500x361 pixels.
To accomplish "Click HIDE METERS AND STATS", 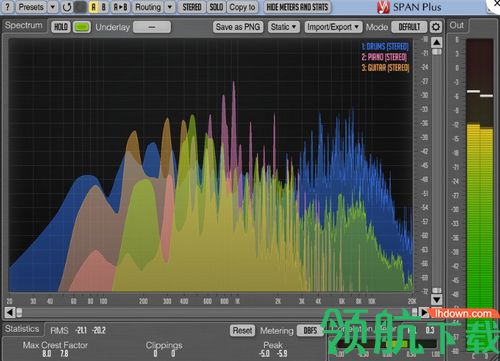I will point(297,7).
